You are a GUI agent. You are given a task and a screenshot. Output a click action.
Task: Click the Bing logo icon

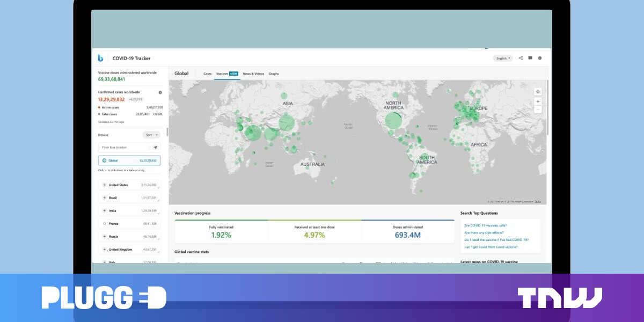(100, 58)
